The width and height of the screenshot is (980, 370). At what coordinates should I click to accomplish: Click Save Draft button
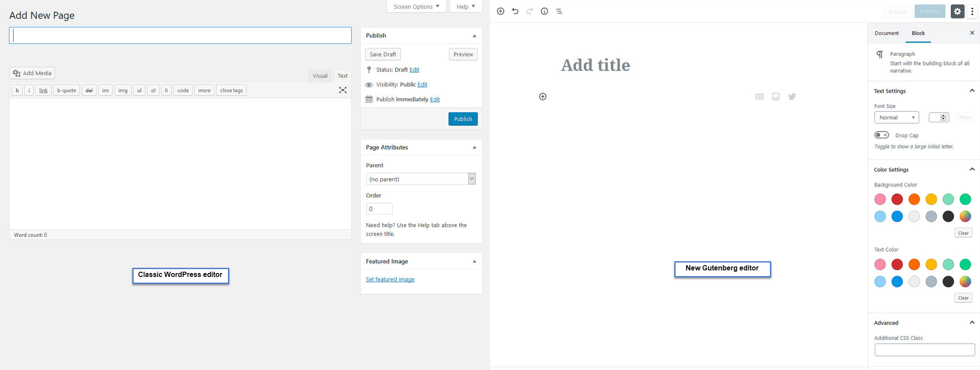[x=383, y=54]
